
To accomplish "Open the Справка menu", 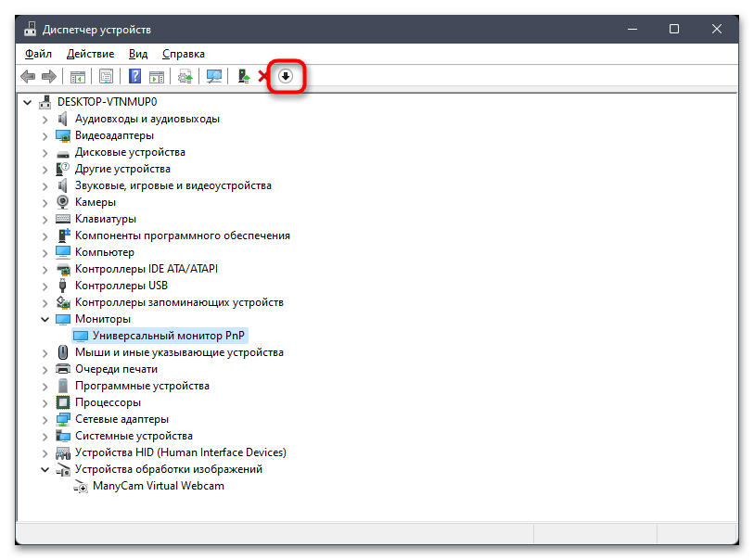I will (x=184, y=54).
